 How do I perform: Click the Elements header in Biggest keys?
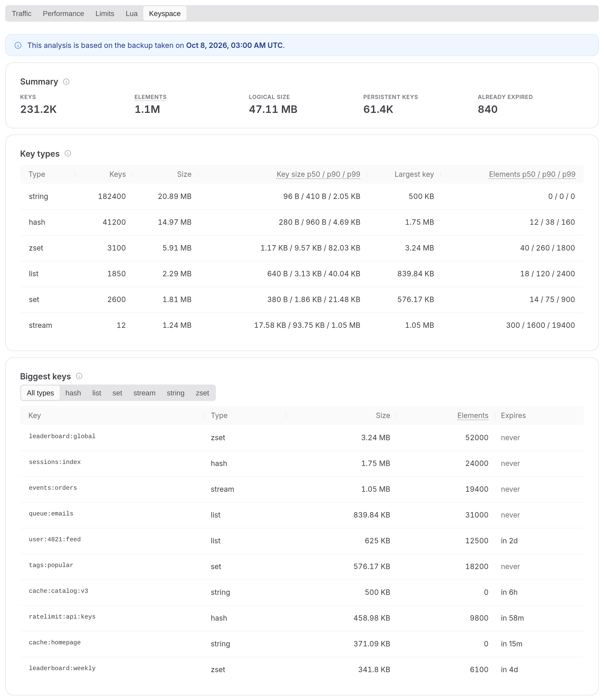pyautogui.click(x=473, y=415)
